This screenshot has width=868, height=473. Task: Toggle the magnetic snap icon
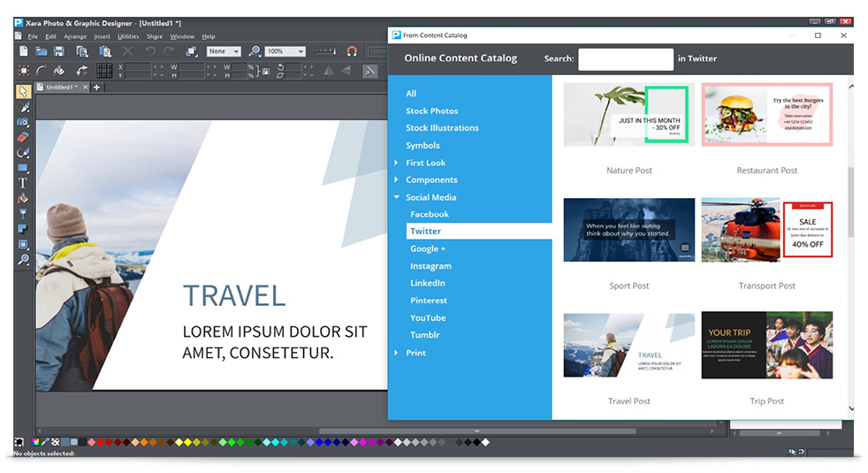(x=352, y=52)
